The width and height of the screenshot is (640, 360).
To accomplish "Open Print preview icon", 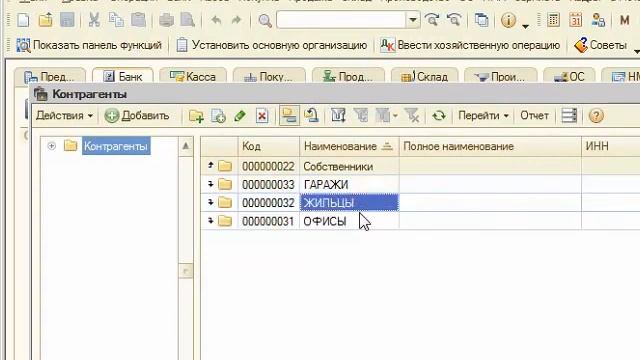I will pos(188,20).
